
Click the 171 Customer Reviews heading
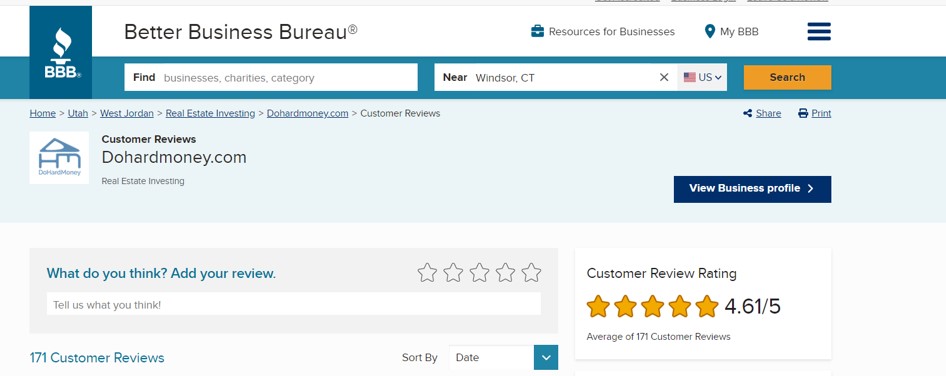click(x=97, y=358)
